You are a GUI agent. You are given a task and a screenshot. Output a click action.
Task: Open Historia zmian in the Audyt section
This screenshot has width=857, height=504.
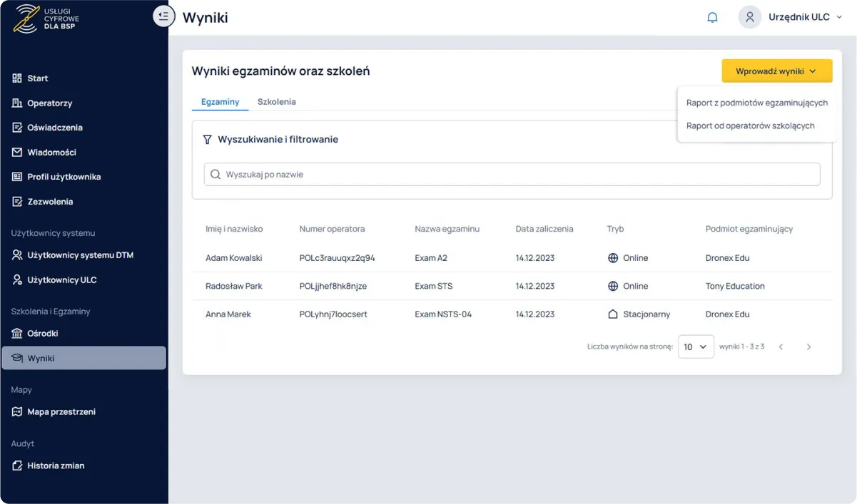click(56, 465)
